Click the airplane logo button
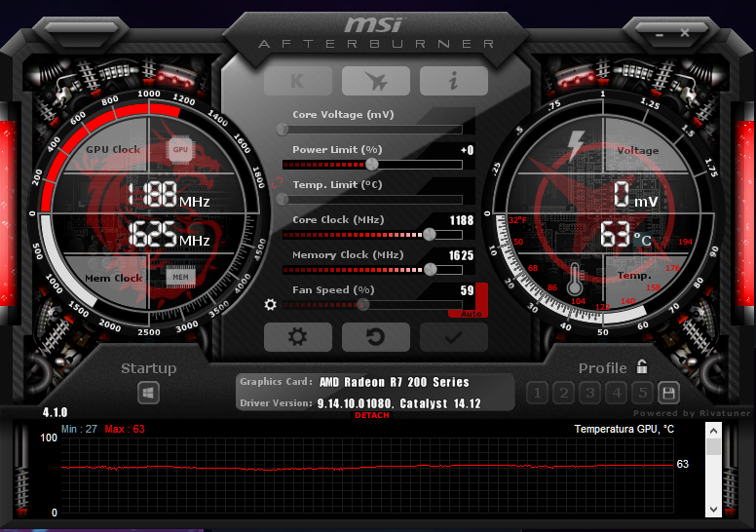This screenshot has width=756, height=532. [376, 81]
